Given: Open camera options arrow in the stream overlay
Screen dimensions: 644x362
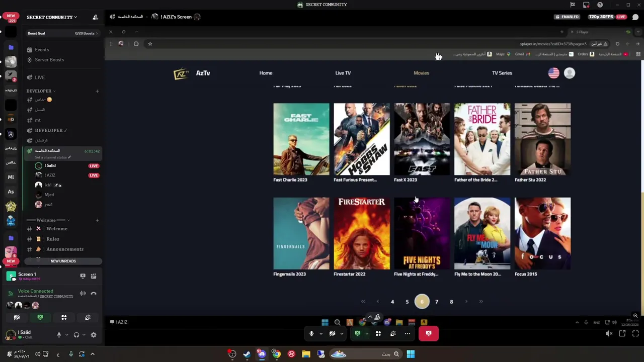Looking at the screenshot, I should [342, 333].
